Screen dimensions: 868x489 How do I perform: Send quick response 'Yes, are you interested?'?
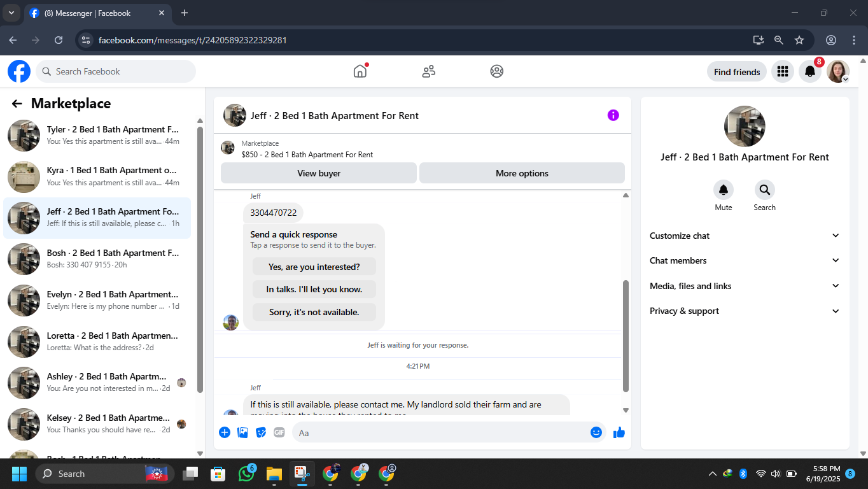pyautogui.click(x=314, y=267)
